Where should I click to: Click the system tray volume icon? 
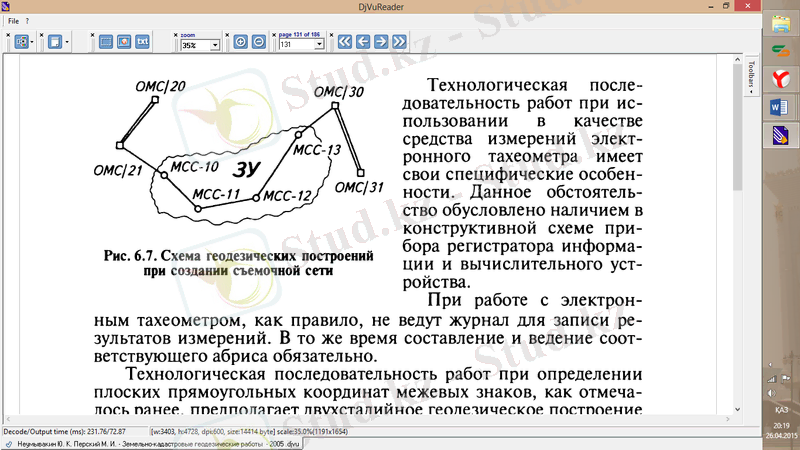click(771, 393)
